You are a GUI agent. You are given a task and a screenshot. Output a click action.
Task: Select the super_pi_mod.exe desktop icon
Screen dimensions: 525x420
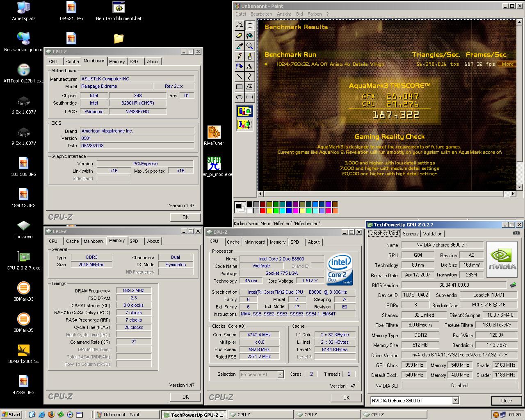[x=214, y=167]
